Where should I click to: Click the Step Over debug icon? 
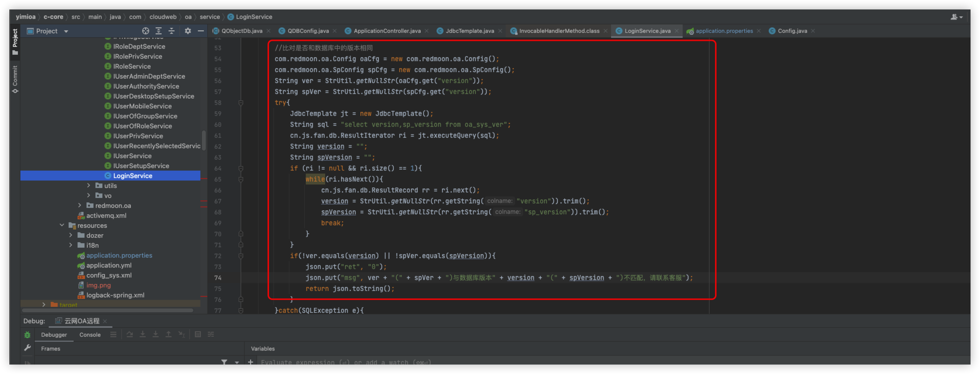[x=130, y=334]
